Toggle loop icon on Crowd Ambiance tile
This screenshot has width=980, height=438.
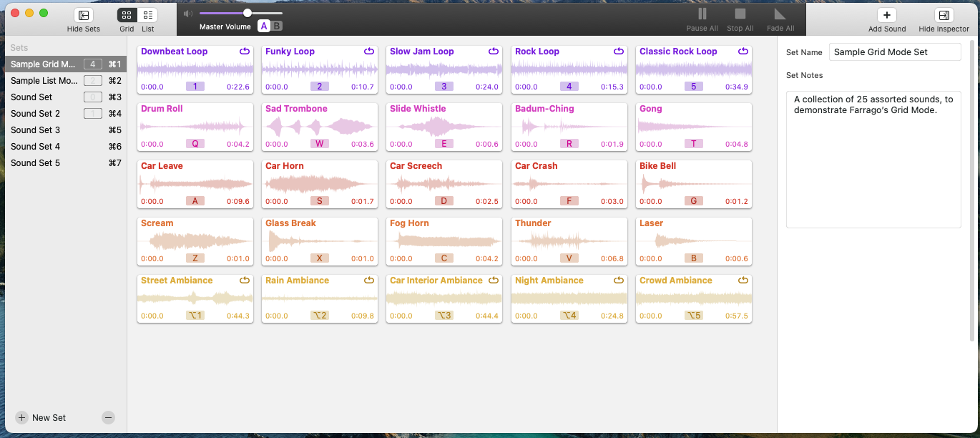pyautogui.click(x=743, y=281)
